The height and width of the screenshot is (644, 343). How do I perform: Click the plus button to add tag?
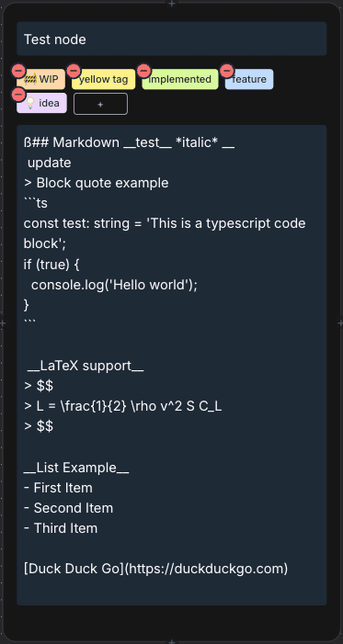pyautogui.click(x=100, y=104)
